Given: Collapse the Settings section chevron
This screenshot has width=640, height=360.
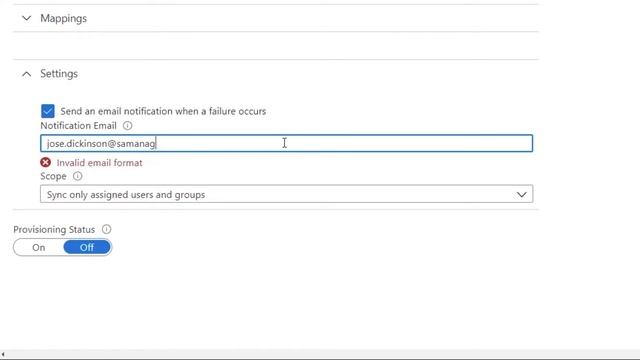Looking at the screenshot, I should pos(27,74).
